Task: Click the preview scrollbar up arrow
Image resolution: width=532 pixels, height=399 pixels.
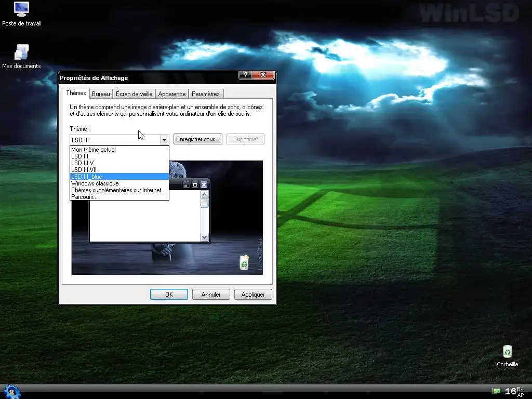Action: coord(204,195)
